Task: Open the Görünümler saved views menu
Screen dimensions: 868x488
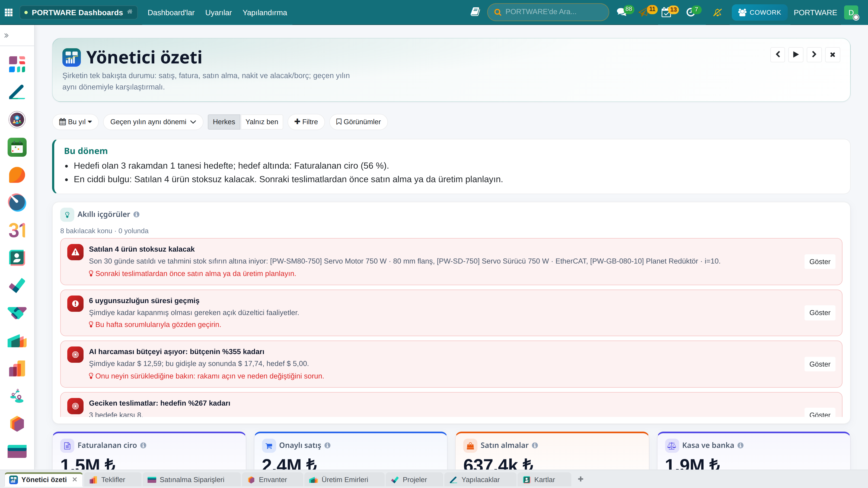Action: [x=359, y=121]
